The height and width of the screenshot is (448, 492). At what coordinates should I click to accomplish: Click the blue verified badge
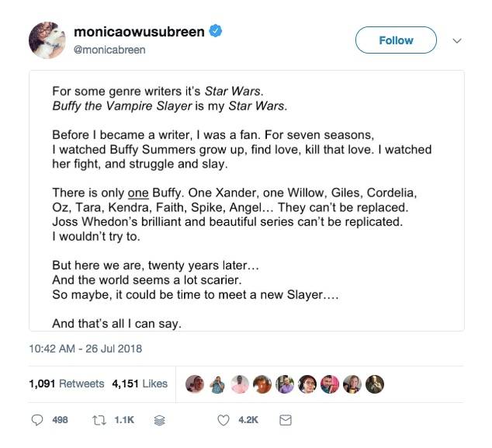tap(217, 32)
